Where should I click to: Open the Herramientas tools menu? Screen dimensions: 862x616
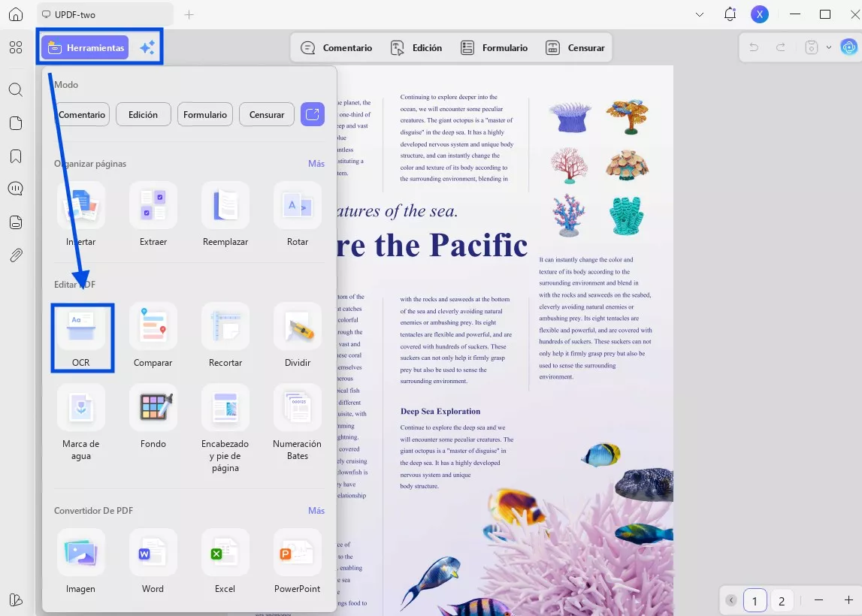pyautogui.click(x=85, y=48)
